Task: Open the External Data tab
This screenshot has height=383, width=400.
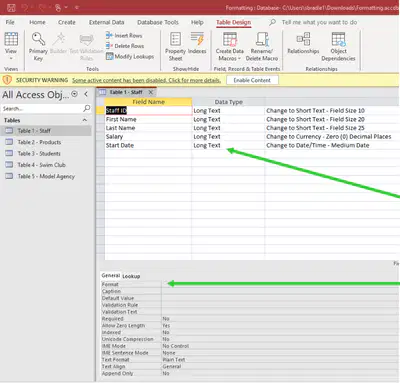Action: pyautogui.click(x=107, y=22)
